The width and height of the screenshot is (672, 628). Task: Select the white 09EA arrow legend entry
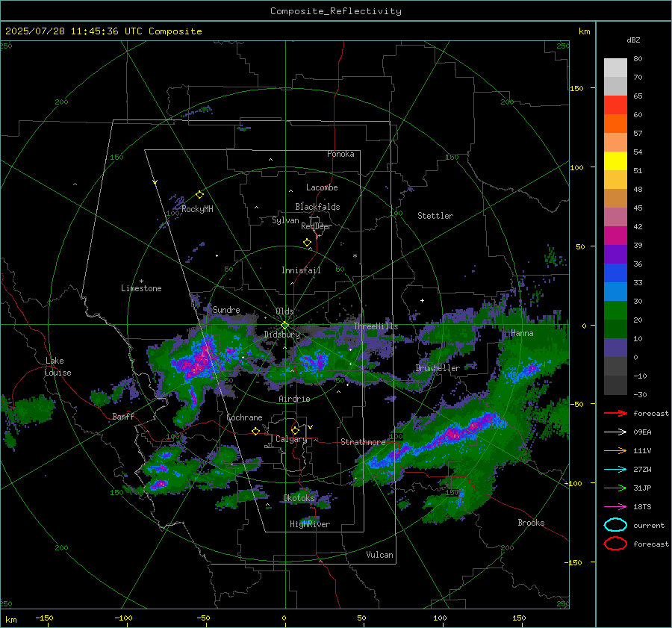coord(615,432)
